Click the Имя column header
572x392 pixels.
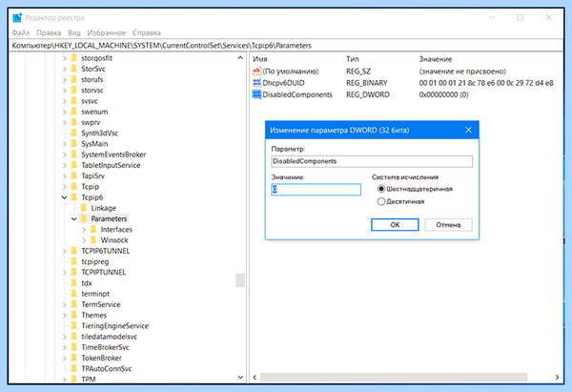(x=260, y=59)
